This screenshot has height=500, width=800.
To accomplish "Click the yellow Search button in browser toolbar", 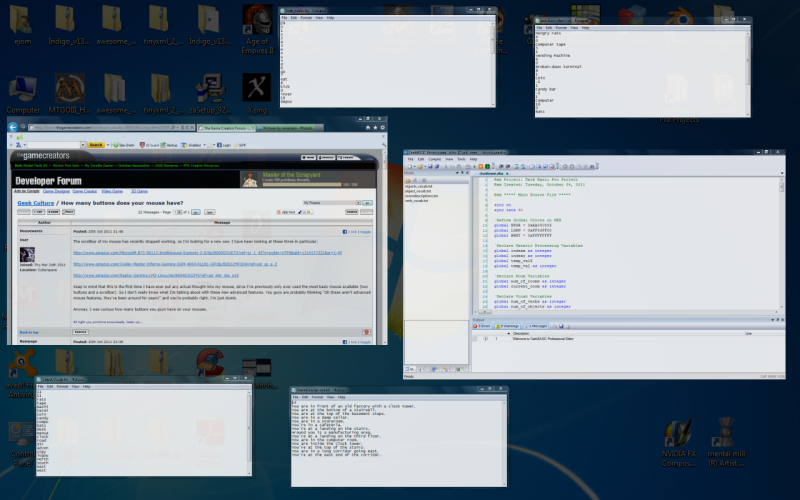I will pyautogui.click(x=96, y=145).
